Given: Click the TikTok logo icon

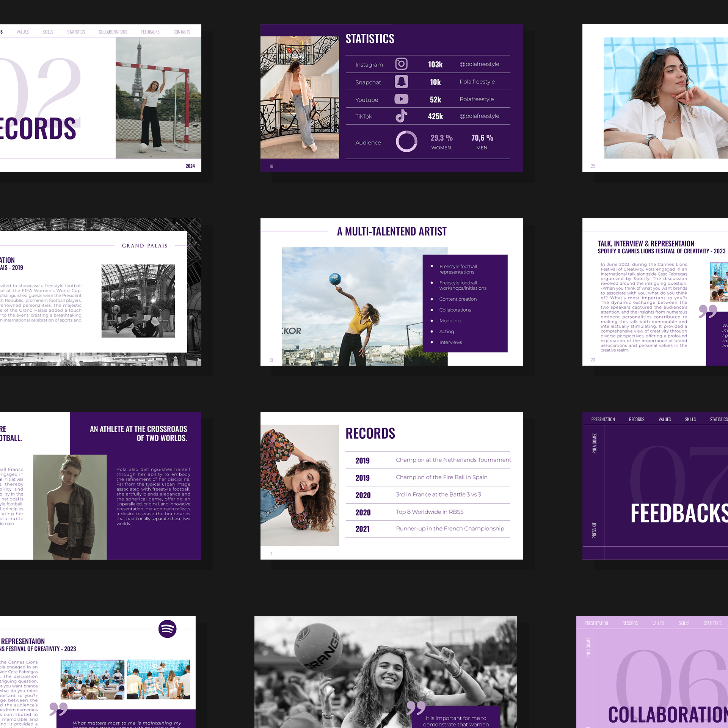Looking at the screenshot, I should click(401, 116).
